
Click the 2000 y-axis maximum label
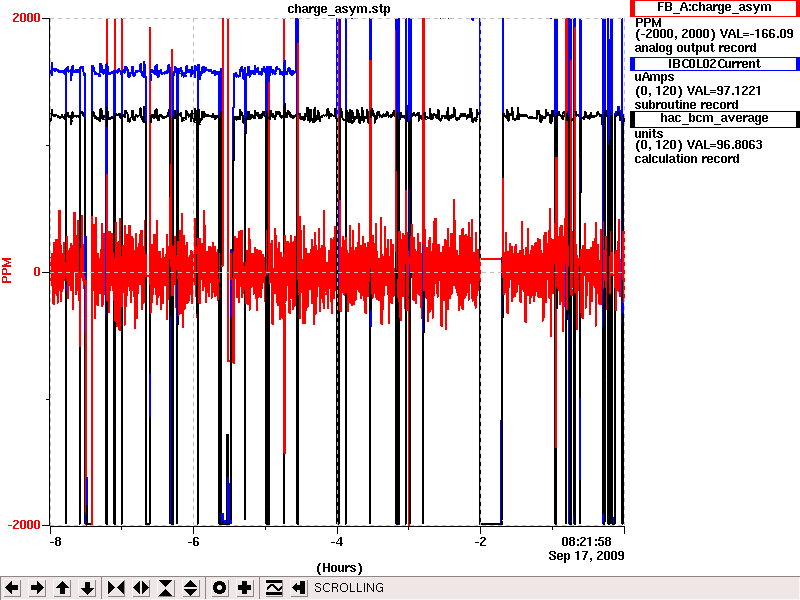26,18
